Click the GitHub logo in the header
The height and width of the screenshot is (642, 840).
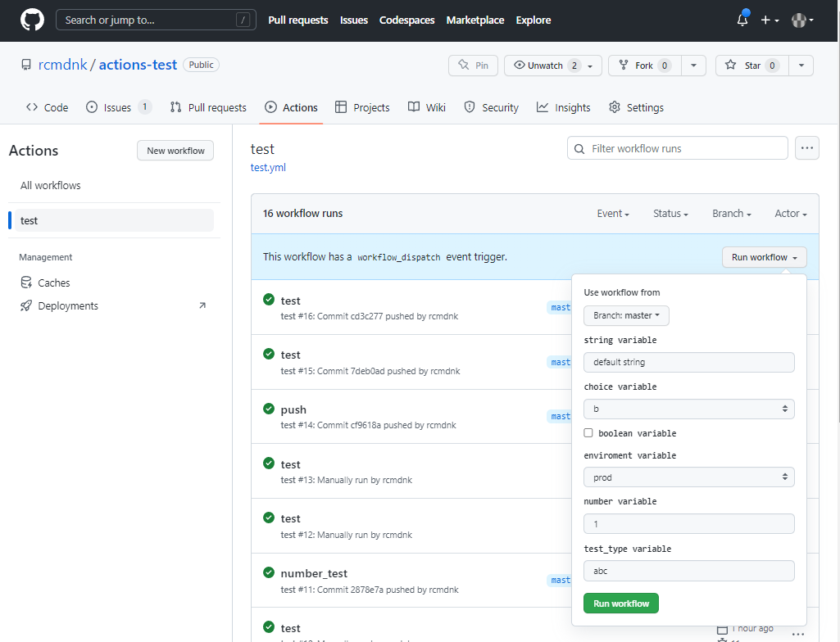tap(32, 20)
